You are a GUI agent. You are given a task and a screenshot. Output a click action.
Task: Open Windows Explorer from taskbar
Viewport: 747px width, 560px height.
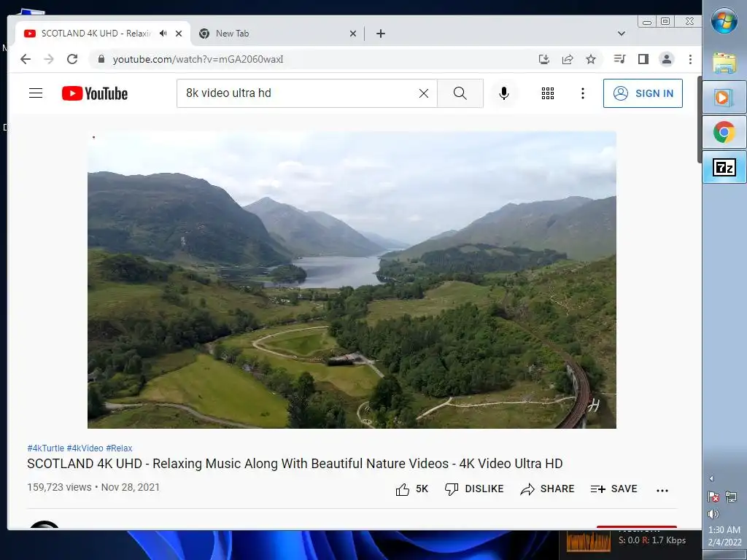pos(724,63)
